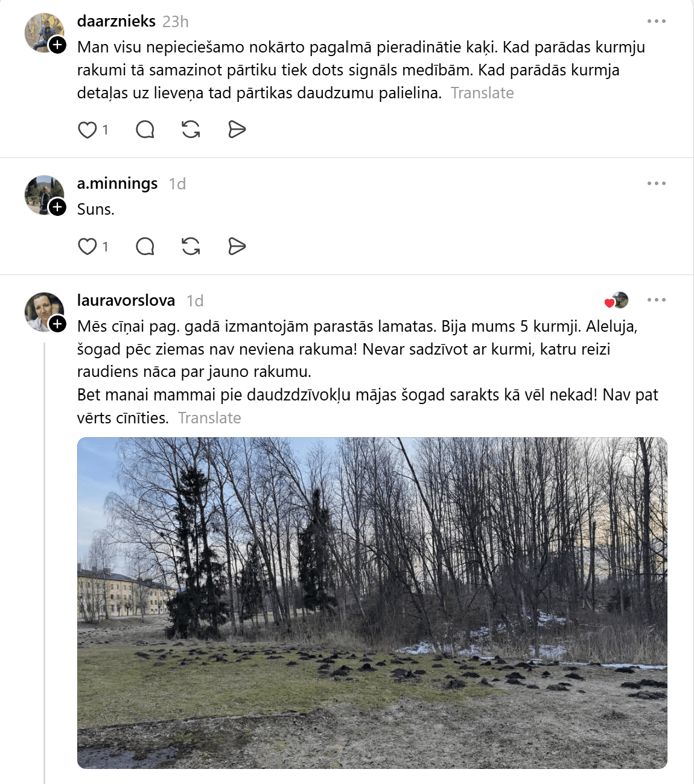Image resolution: width=694 pixels, height=784 pixels.
Task: Open daarznieks profile from username
Action: point(116,21)
